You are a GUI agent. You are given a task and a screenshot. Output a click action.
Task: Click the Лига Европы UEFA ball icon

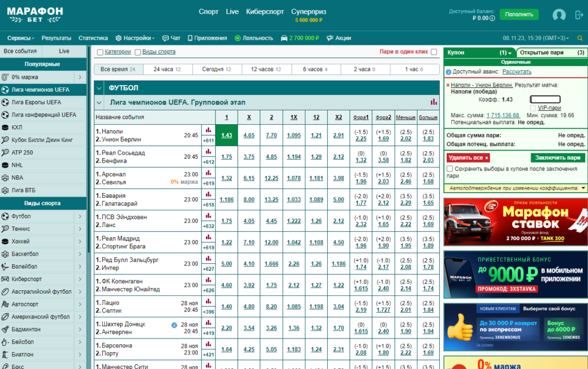(5, 102)
